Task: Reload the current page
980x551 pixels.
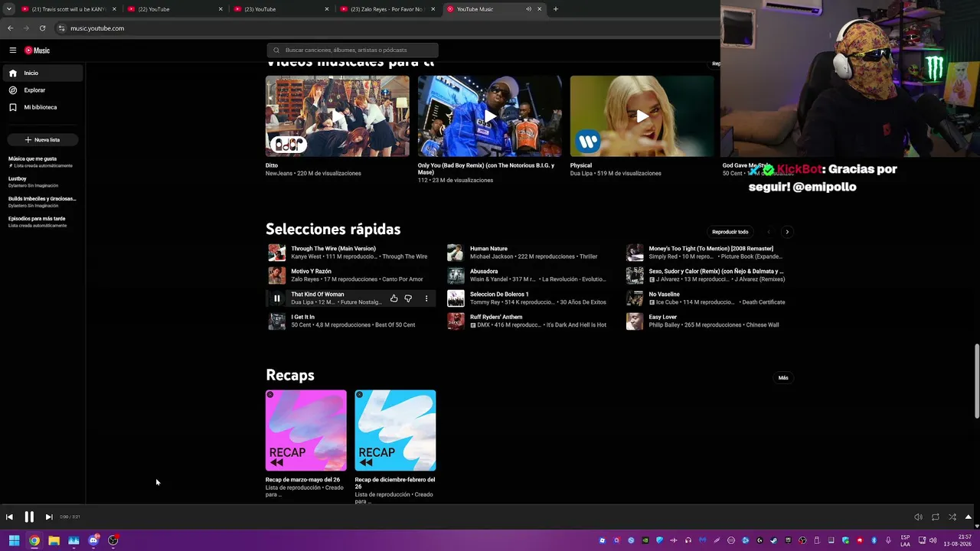Action: click(x=42, y=28)
